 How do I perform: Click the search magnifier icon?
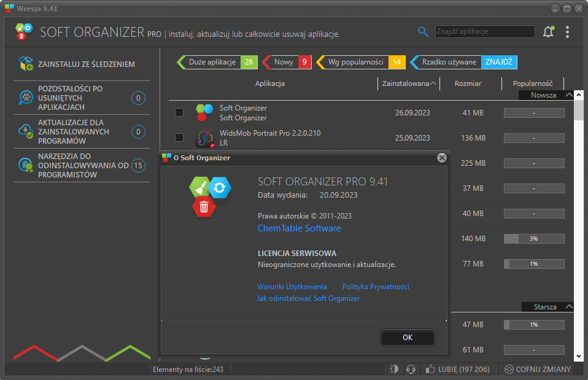click(x=423, y=32)
